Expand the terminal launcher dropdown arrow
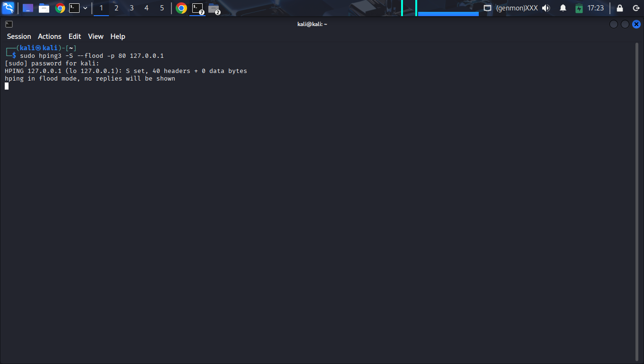Image resolution: width=644 pixels, height=364 pixels. [x=85, y=8]
